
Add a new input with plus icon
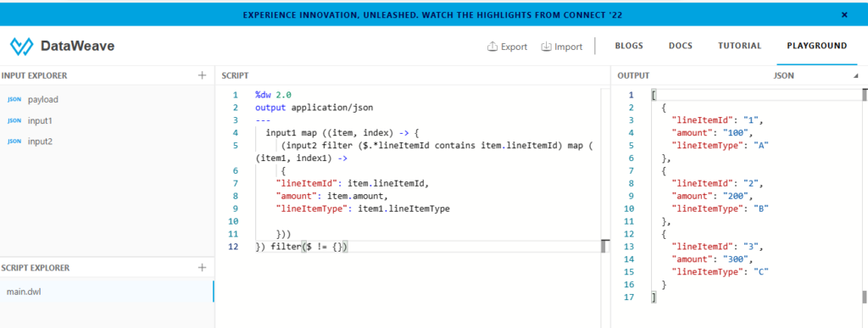[x=202, y=75]
